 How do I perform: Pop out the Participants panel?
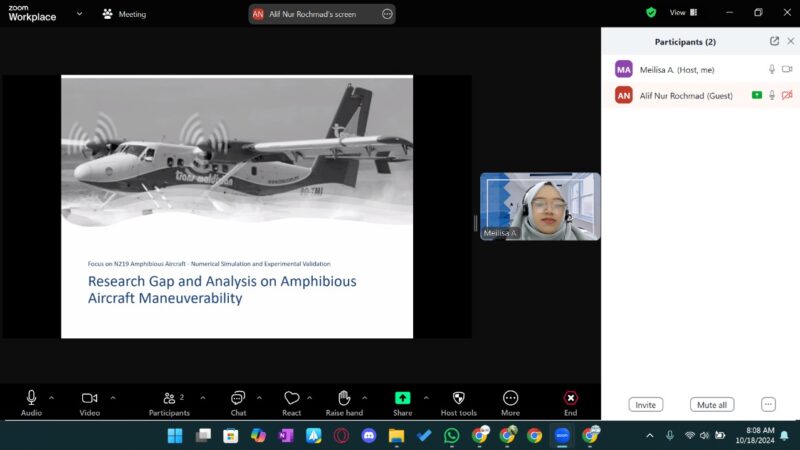tap(774, 41)
